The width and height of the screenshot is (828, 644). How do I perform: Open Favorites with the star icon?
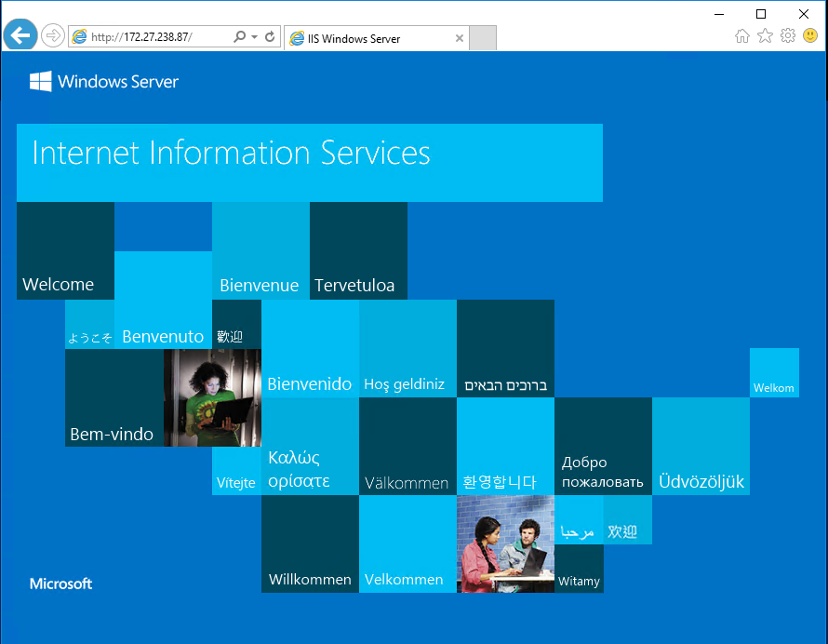[765, 36]
